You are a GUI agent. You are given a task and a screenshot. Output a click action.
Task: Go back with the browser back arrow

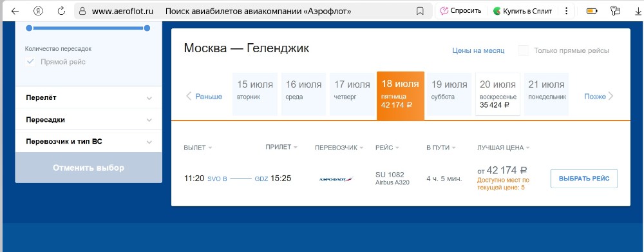(x=15, y=11)
